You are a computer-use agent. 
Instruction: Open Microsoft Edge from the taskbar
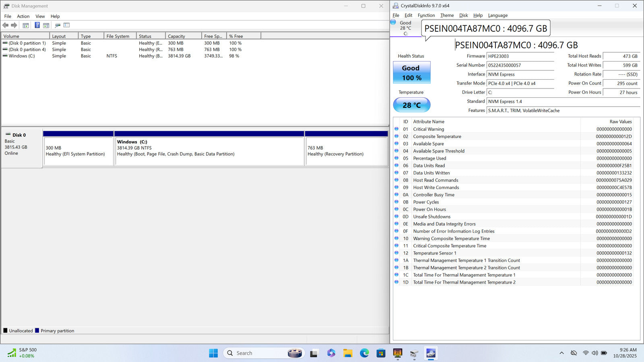364,353
